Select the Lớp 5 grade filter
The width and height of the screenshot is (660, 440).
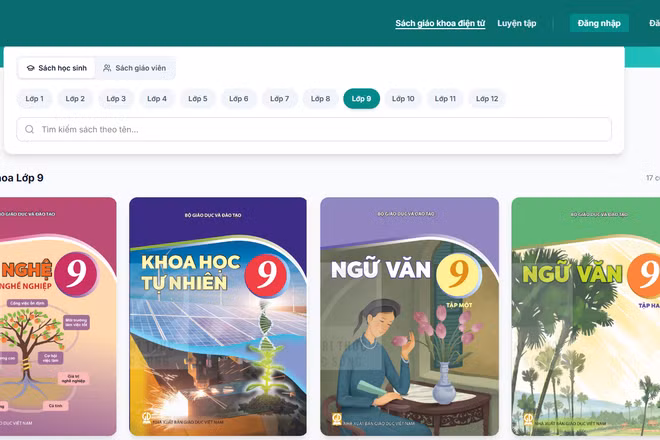coord(197,99)
